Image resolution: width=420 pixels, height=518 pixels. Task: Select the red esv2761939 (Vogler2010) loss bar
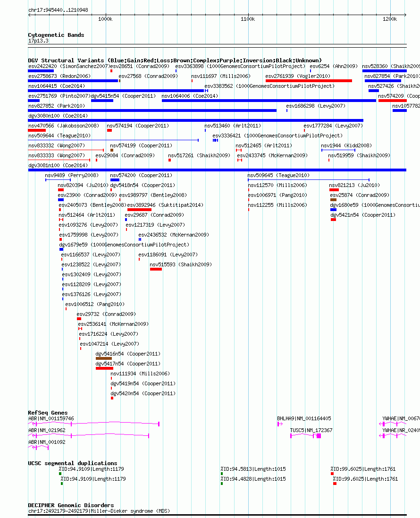(309, 81)
